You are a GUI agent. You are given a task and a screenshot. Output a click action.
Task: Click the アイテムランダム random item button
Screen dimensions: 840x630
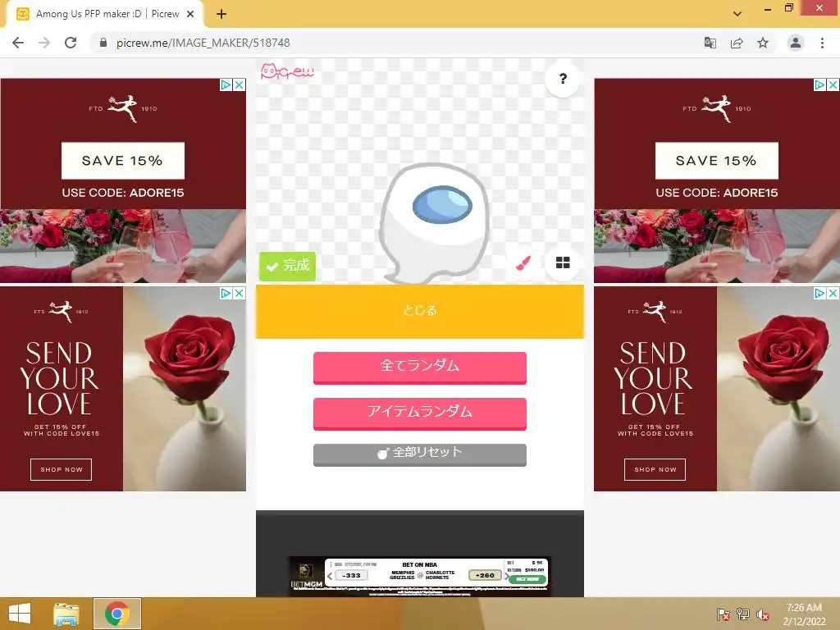coord(420,413)
